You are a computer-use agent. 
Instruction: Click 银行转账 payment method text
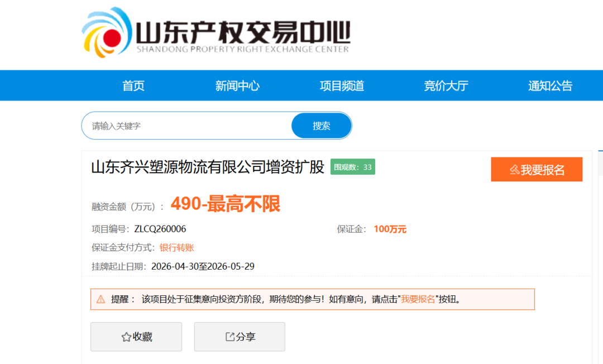point(177,247)
